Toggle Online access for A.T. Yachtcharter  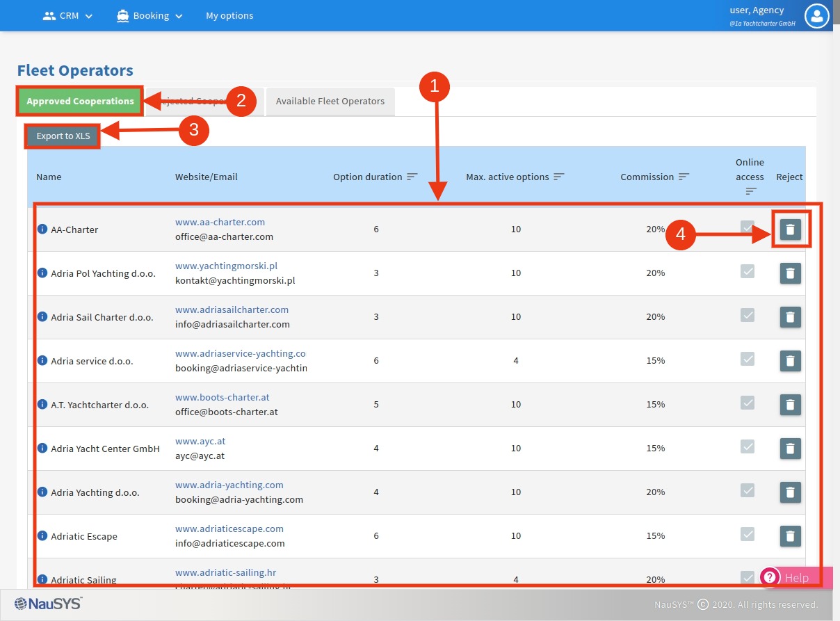pos(748,403)
